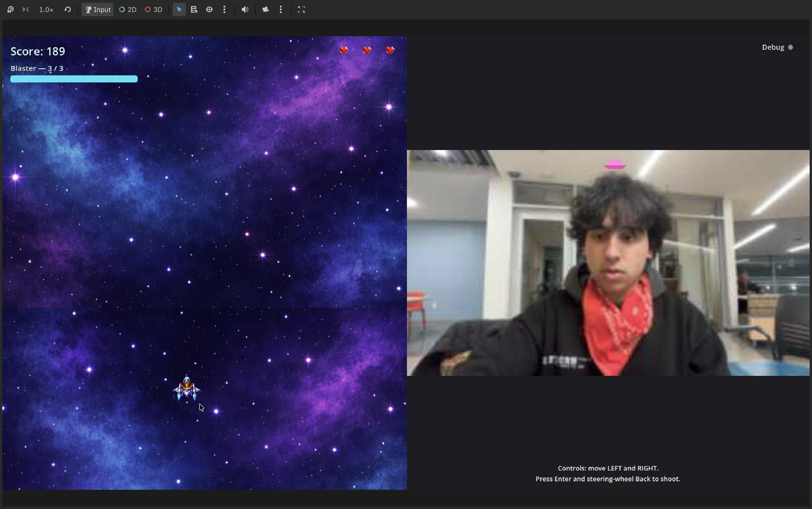Open the selection options three-dot menu
Viewport: 812px width, 509px height.
point(224,9)
